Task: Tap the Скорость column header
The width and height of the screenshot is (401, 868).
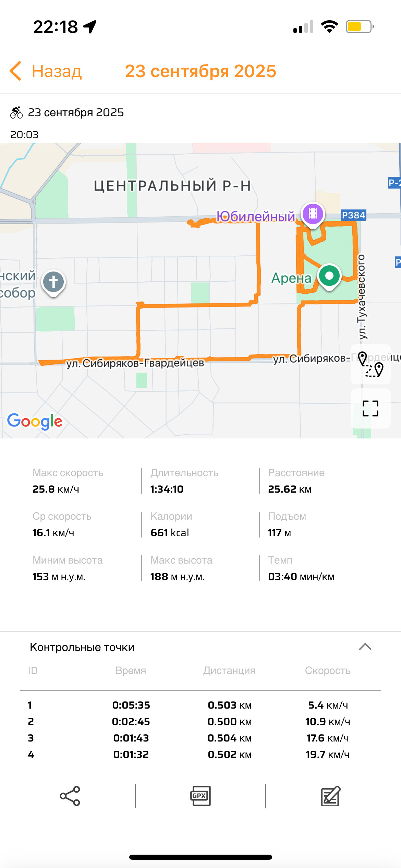Action: click(328, 670)
